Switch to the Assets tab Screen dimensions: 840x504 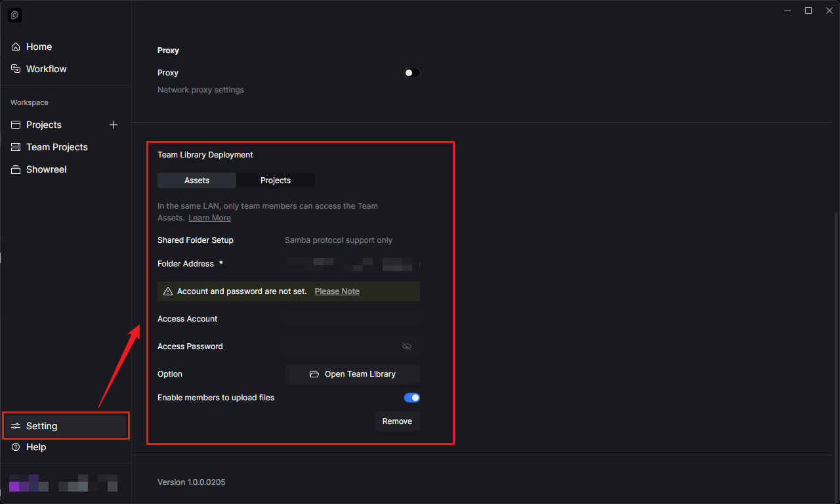coord(197,180)
